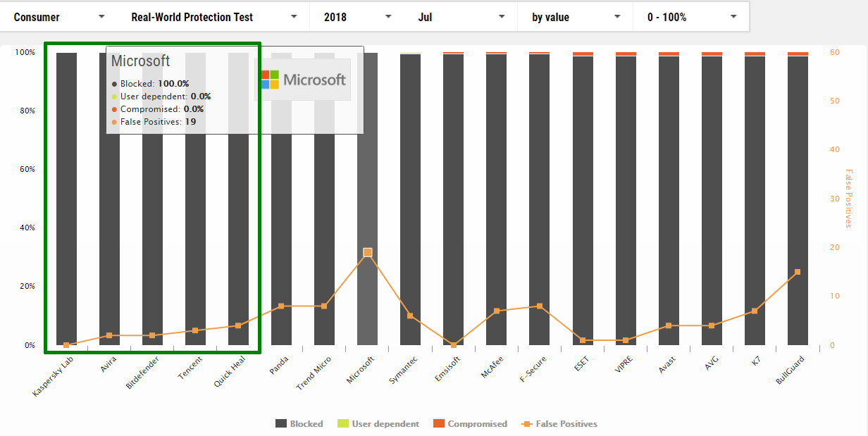Click the Emsisoft axis label
The height and width of the screenshot is (436, 868).
[x=448, y=368]
